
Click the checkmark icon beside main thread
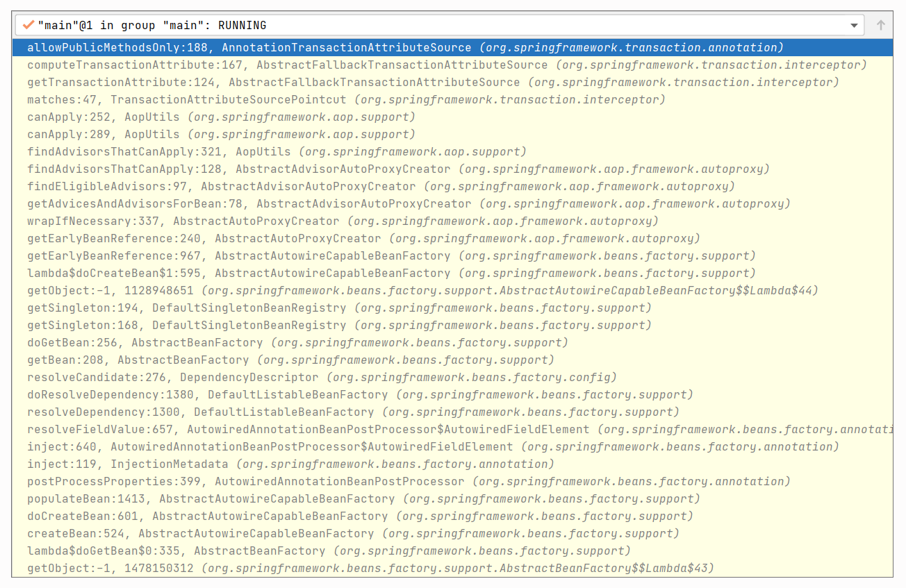[28, 25]
